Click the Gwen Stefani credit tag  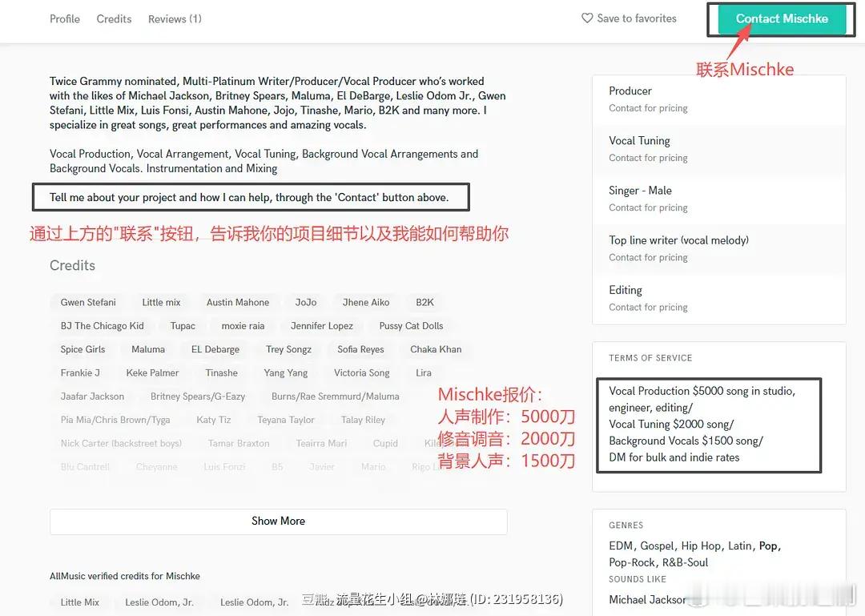pyautogui.click(x=88, y=303)
